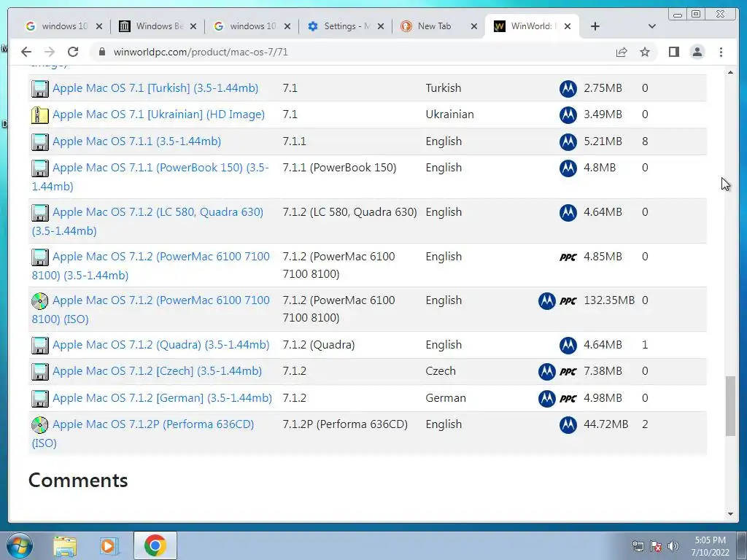This screenshot has width=747, height=560.
Task: Open Apple Mac OS 7.1 [Ukrainian] HD Image
Action: 158,114
